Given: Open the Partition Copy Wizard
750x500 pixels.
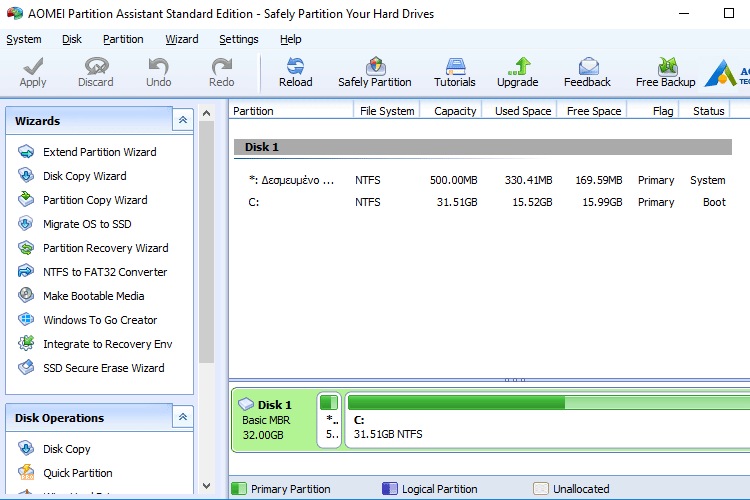Looking at the screenshot, I should coord(95,200).
